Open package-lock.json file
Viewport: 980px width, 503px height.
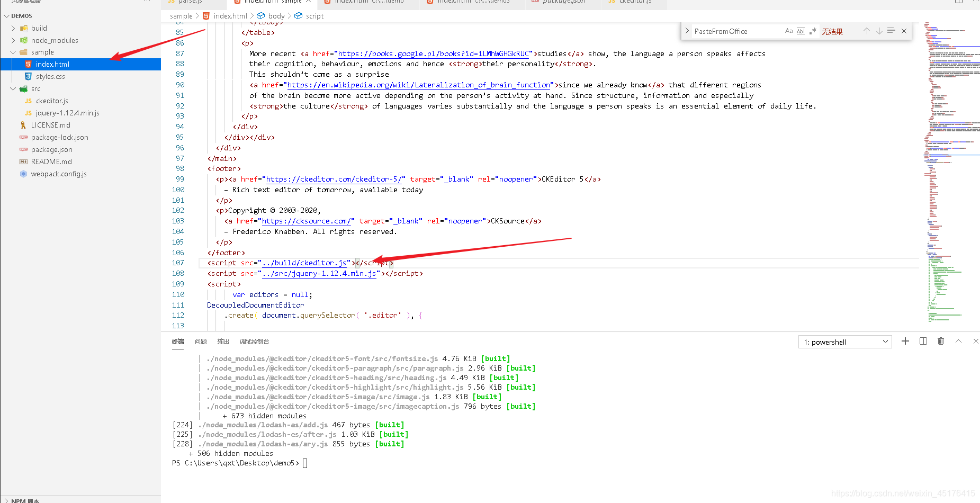pyautogui.click(x=59, y=137)
